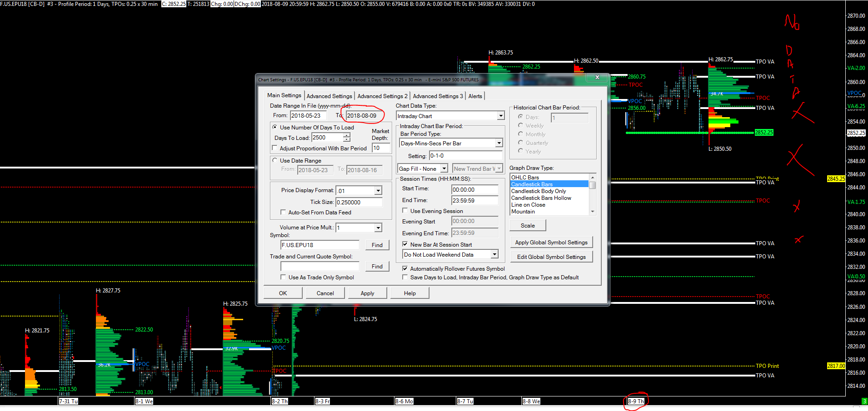
Task: Open the Chart Data Type dropdown
Action: [500, 116]
